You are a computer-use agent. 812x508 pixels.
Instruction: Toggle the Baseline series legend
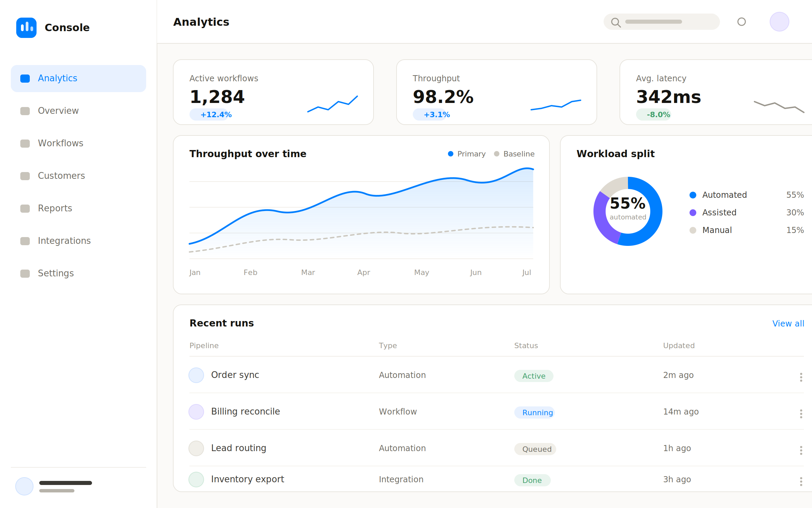(x=514, y=154)
